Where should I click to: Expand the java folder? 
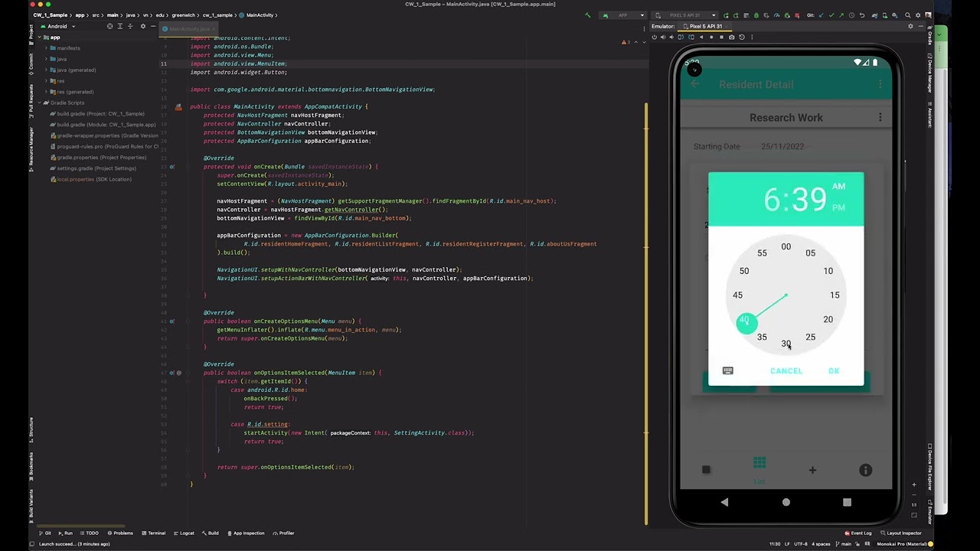tap(46, 59)
